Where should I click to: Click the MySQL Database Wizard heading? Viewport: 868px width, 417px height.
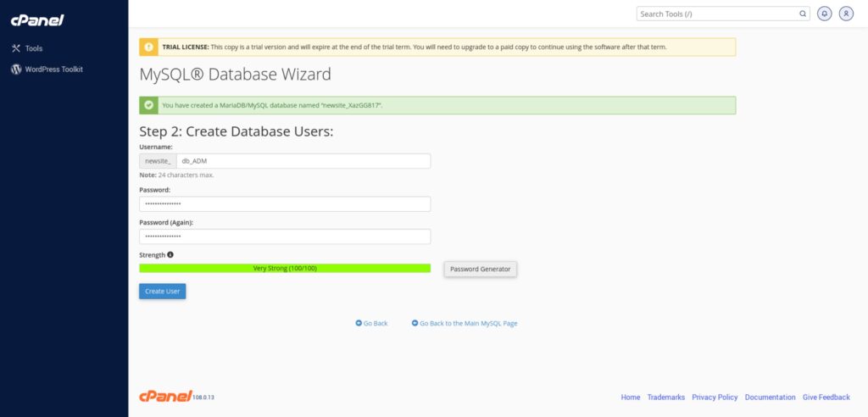(x=236, y=75)
